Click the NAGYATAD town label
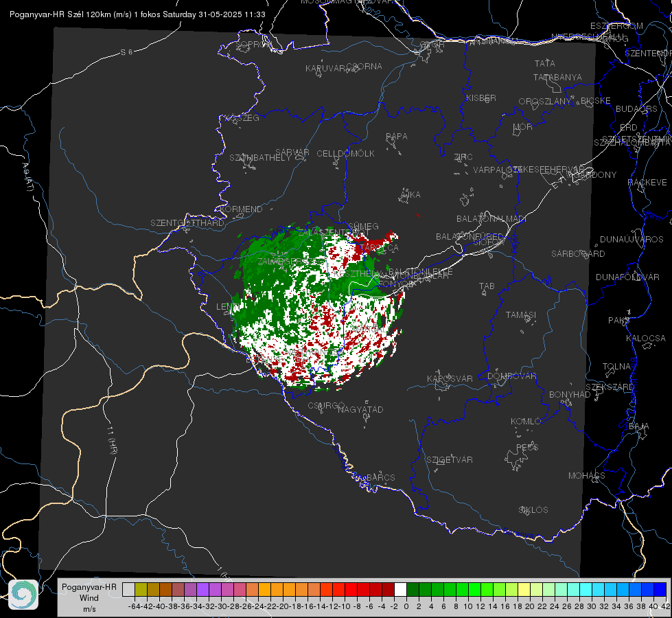Screen dimensions: 672x618 click(x=360, y=409)
